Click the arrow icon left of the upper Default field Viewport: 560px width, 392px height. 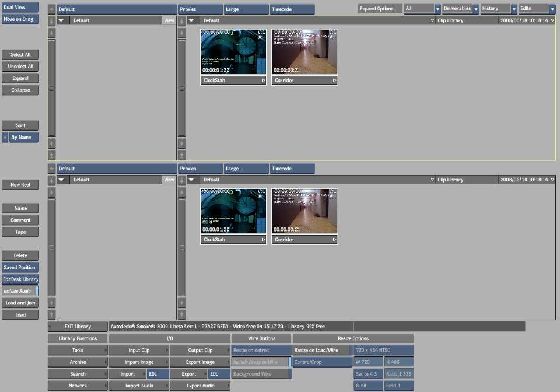(51, 9)
